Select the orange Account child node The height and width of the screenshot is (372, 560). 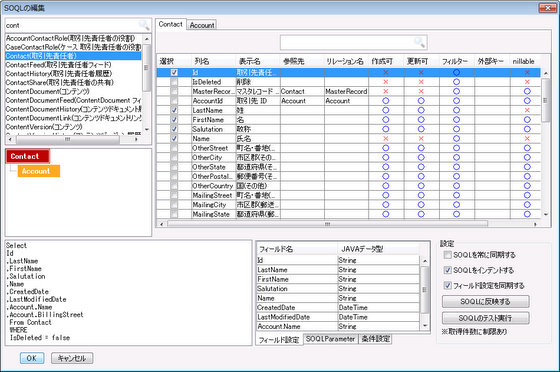click(x=39, y=171)
